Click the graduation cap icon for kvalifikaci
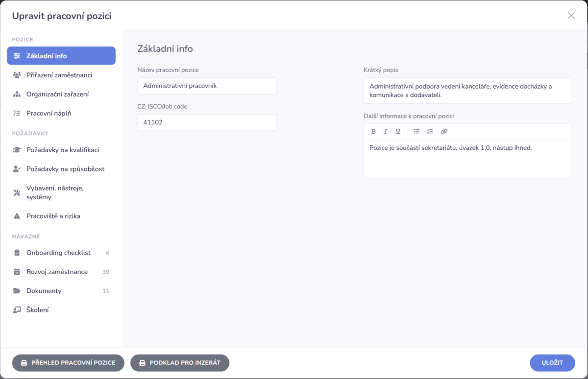 17,150
